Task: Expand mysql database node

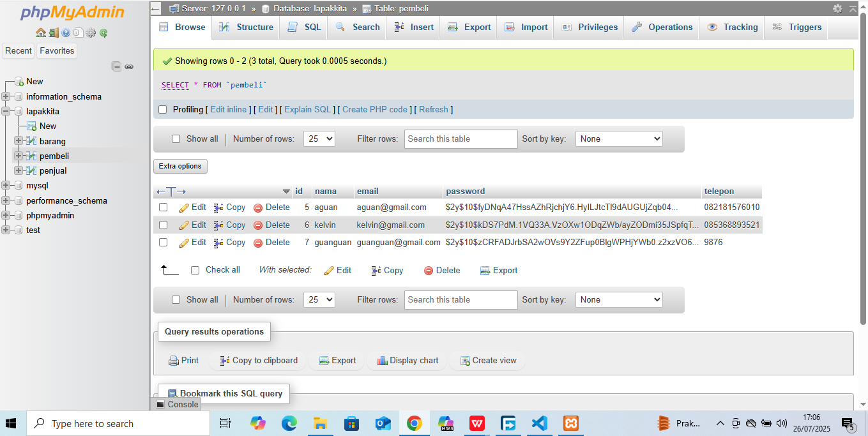Action: (x=6, y=185)
